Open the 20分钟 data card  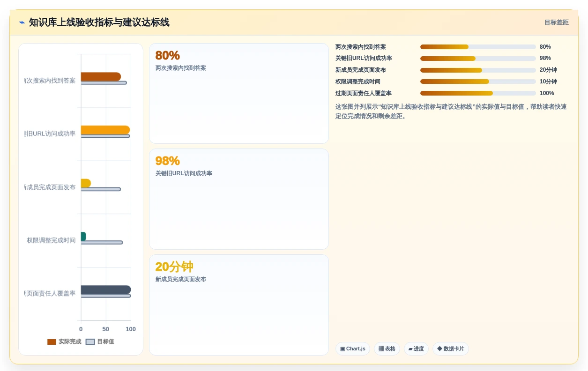pos(239,305)
